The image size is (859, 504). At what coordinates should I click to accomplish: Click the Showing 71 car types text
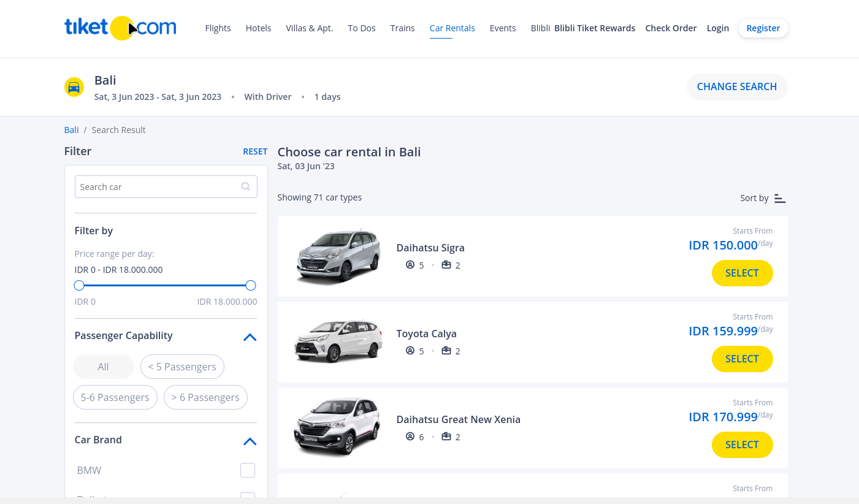coord(319,197)
